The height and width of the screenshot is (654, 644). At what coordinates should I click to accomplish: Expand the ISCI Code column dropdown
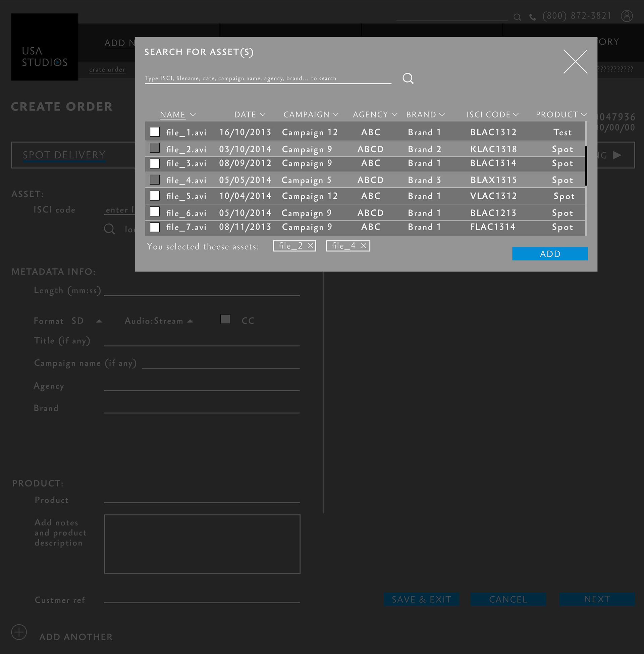coord(516,115)
